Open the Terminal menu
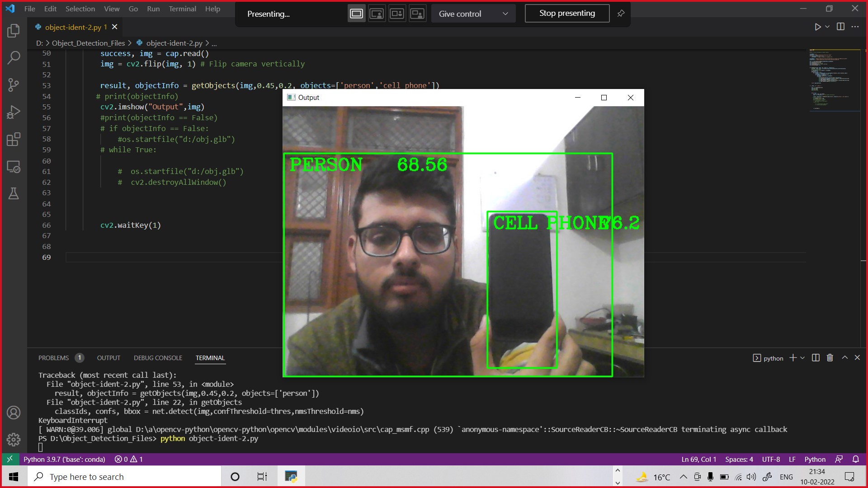Viewport: 868px width, 488px height. coord(182,9)
